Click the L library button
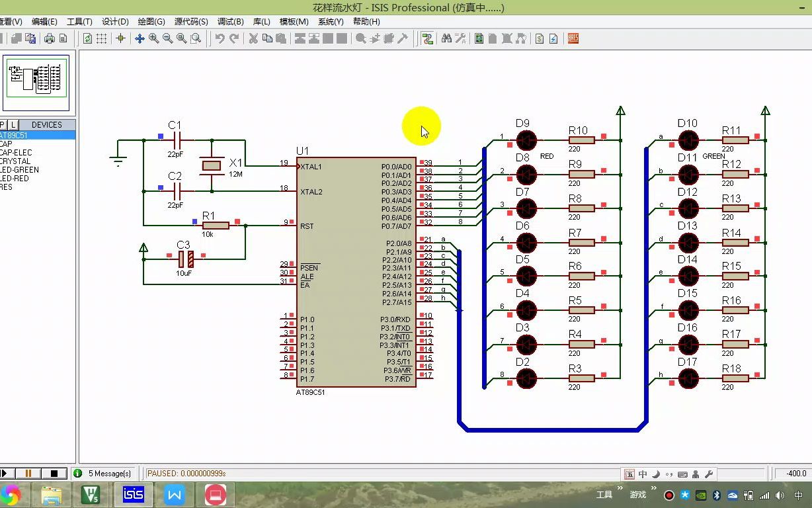Image resolution: width=812 pixels, height=508 pixels. [13, 124]
